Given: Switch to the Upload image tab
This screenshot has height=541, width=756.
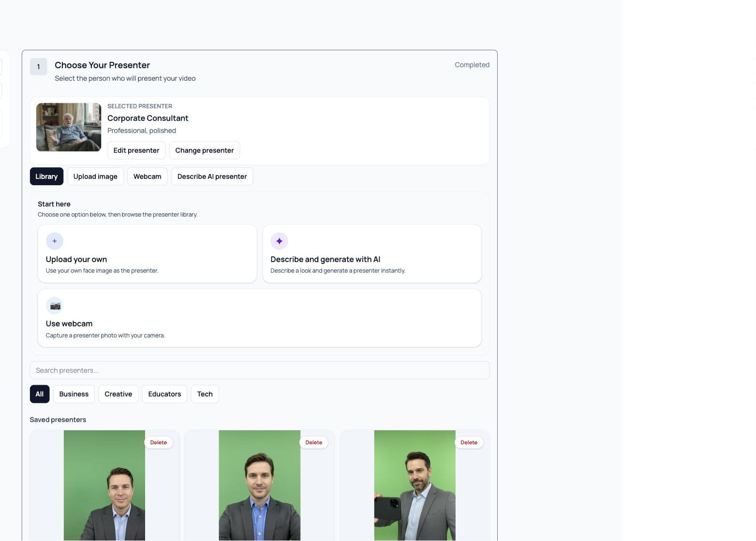Looking at the screenshot, I should pyautogui.click(x=95, y=176).
